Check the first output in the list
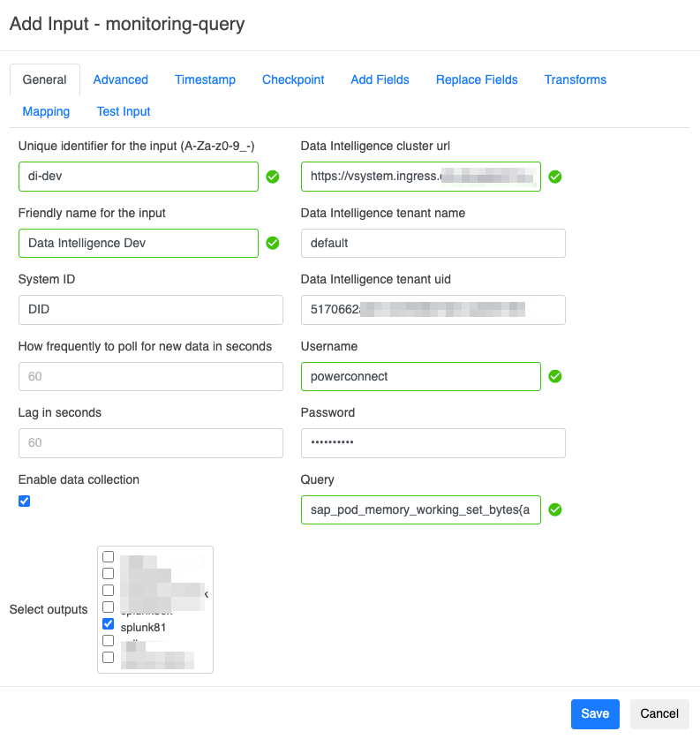700x739 pixels. coord(109,557)
